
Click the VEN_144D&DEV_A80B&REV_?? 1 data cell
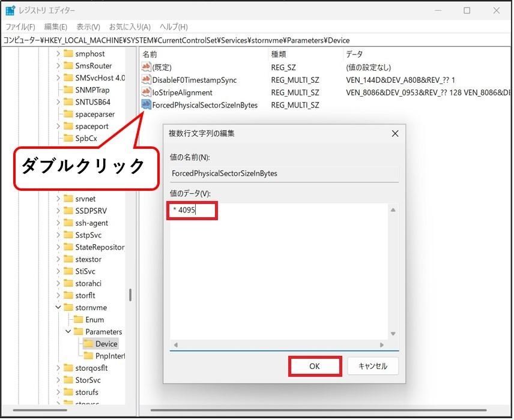pos(401,80)
